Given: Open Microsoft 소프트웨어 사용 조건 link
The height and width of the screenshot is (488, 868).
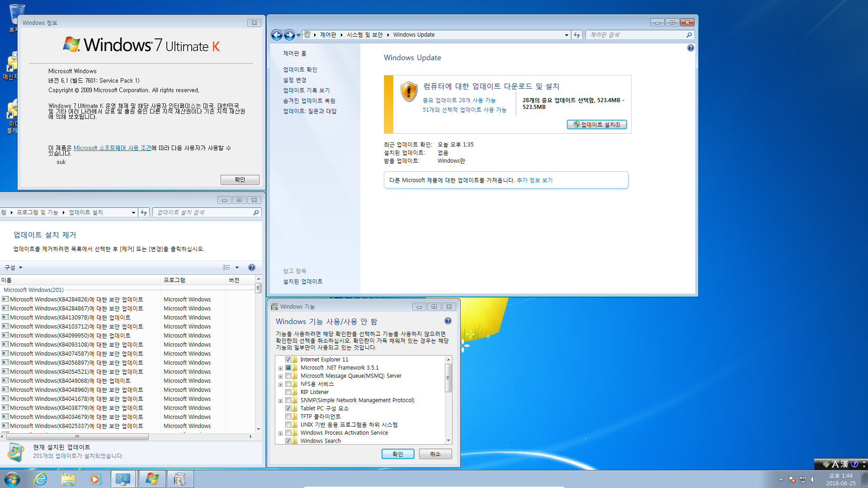Looking at the screenshot, I should point(113,148).
